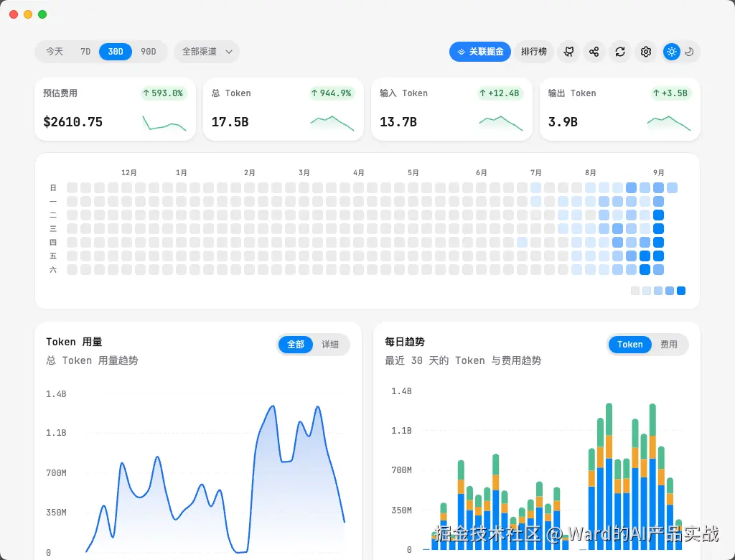Click the 总 Token sparkline chart
This screenshot has height=560, width=735.
point(332,123)
